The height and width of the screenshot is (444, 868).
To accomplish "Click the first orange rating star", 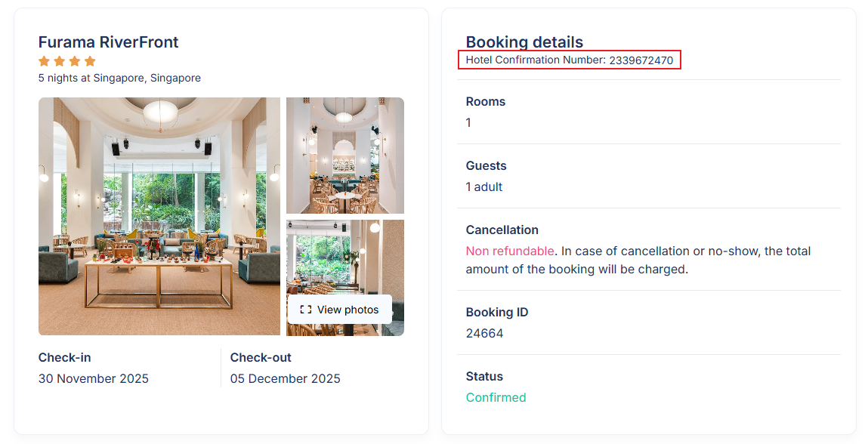I will [45, 61].
